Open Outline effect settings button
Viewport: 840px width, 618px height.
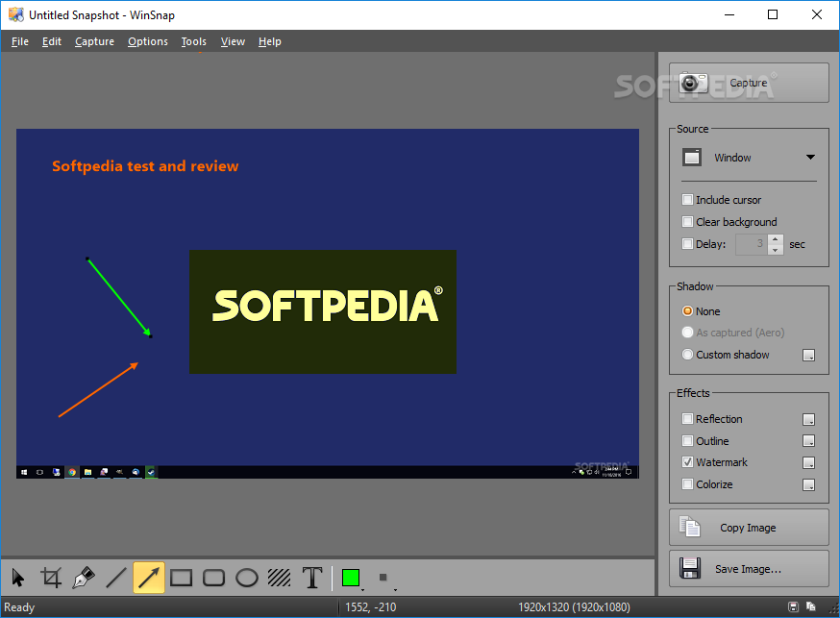click(x=809, y=441)
